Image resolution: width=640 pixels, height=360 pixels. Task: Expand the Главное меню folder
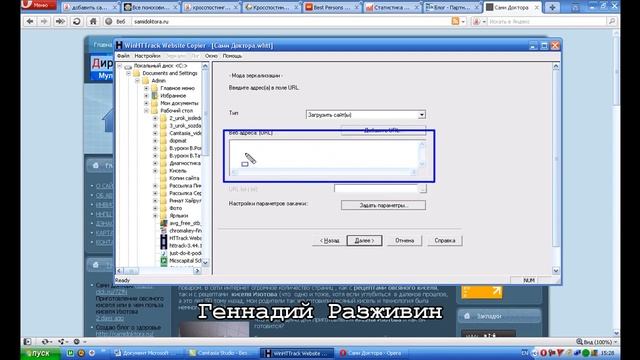146,88
